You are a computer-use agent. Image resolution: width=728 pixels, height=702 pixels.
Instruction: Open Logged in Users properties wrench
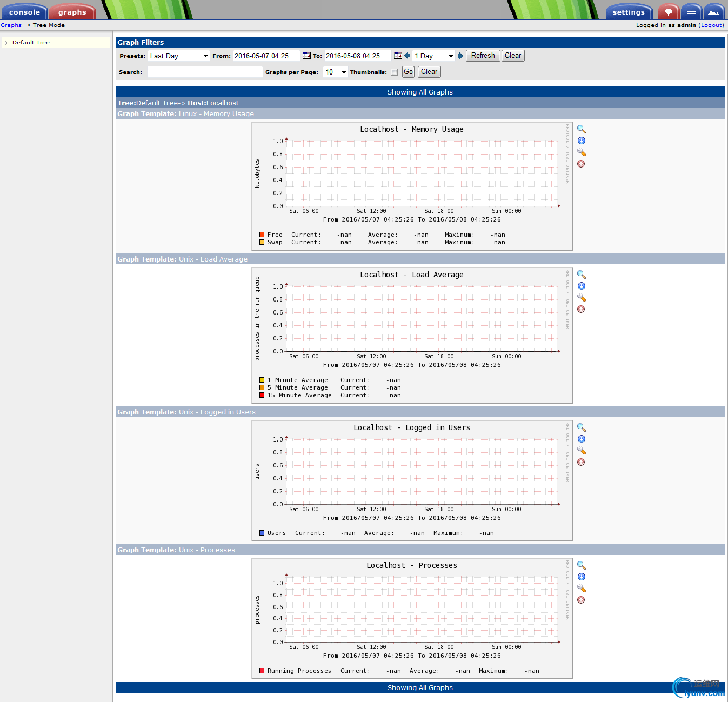(582, 450)
